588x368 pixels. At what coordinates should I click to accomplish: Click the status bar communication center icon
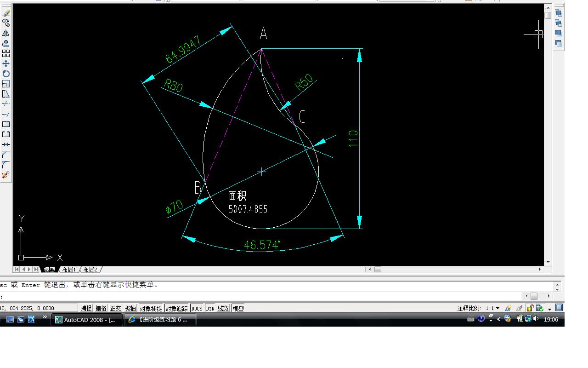(x=540, y=308)
